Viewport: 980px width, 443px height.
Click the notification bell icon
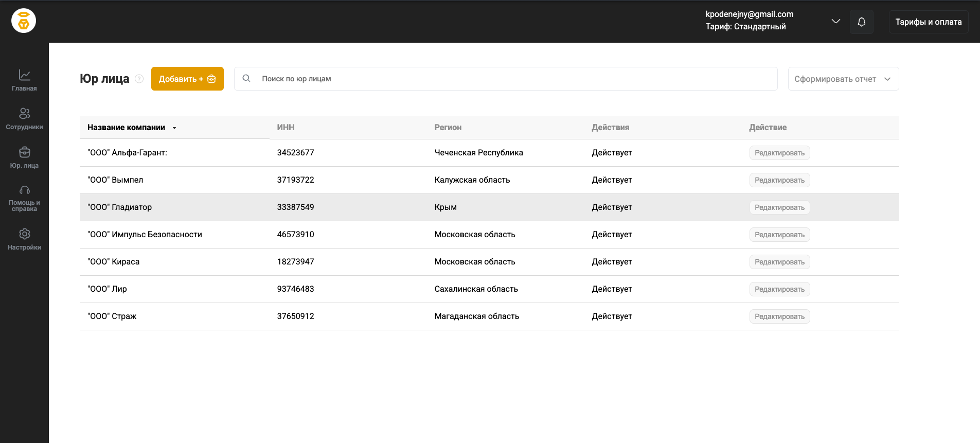pos(862,22)
